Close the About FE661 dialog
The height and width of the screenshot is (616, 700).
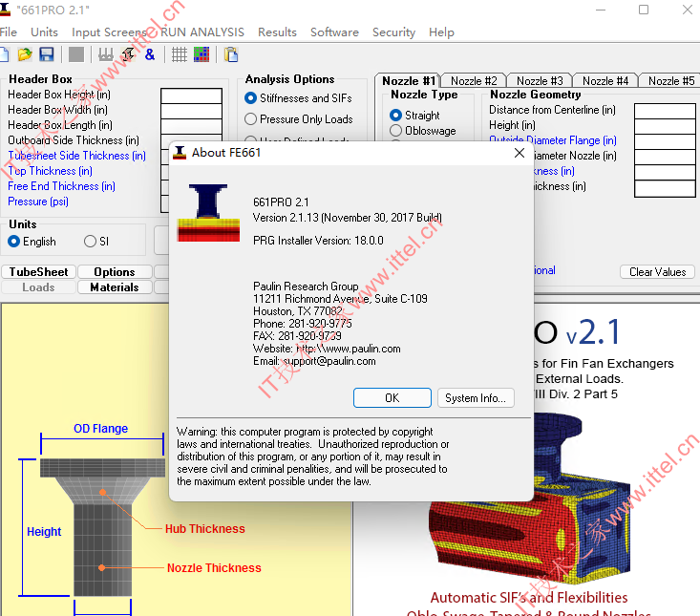[x=520, y=153]
